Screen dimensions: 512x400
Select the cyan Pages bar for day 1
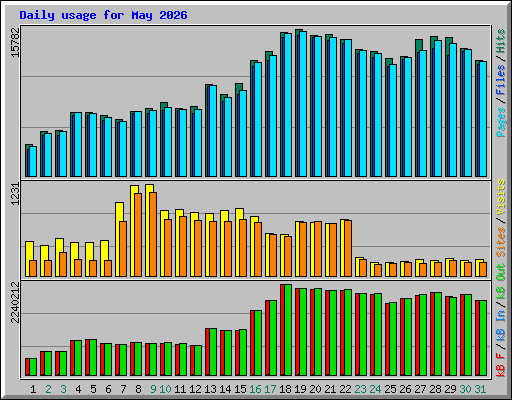tap(33, 161)
